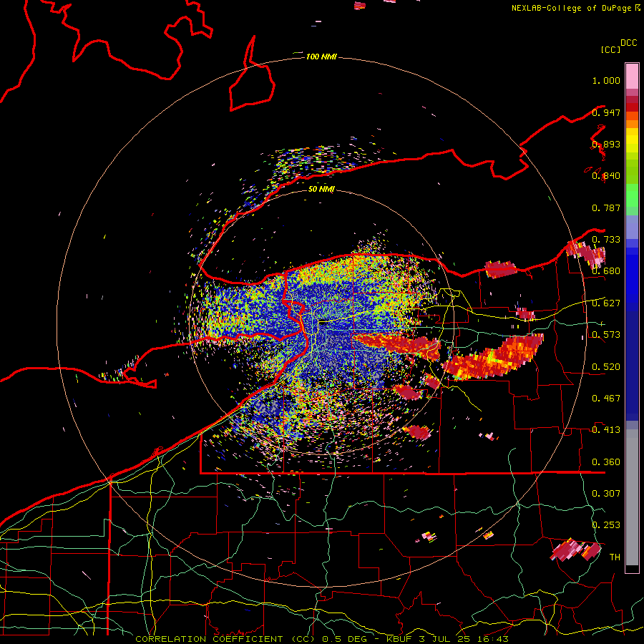Viewport: 644px width, 644px height.
Task: Select the 0.947 scale value
Action: pos(606,112)
